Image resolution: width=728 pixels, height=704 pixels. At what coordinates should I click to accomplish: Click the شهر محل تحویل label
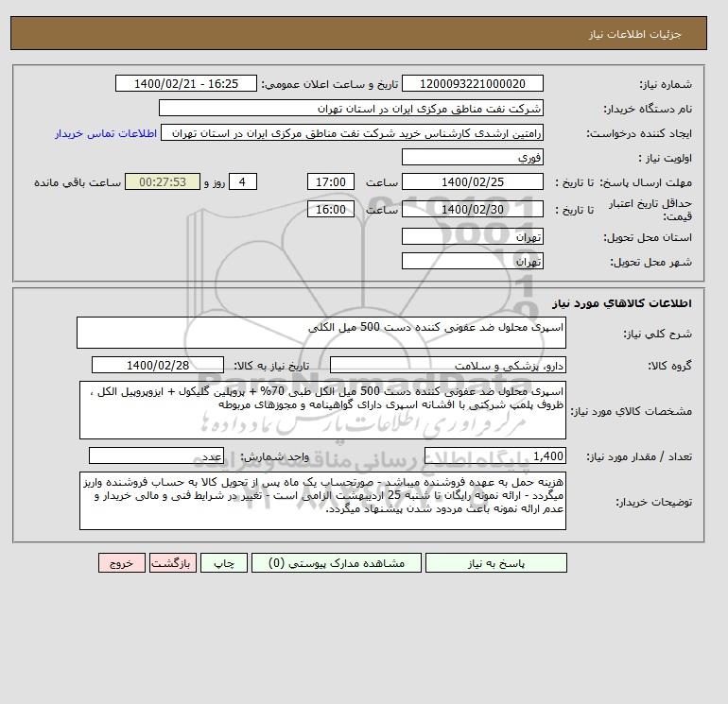click(x=650, y=262)
